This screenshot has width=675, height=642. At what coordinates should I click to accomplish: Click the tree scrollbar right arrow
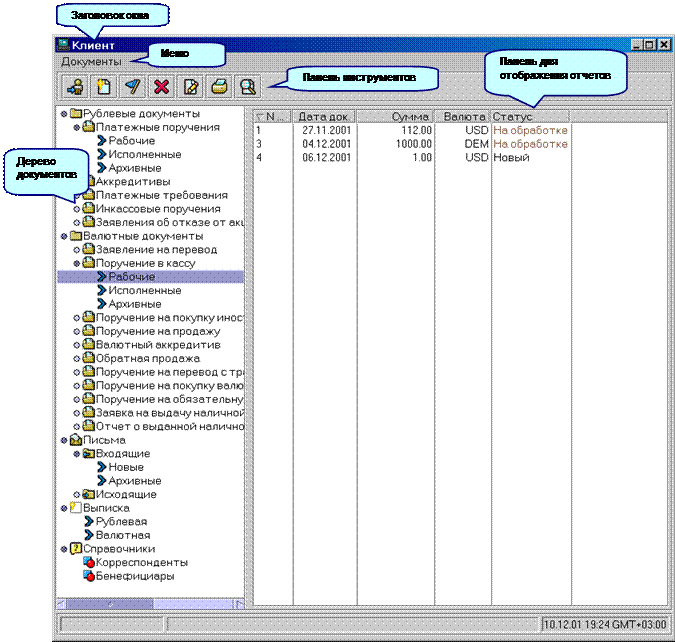(239, 604)
